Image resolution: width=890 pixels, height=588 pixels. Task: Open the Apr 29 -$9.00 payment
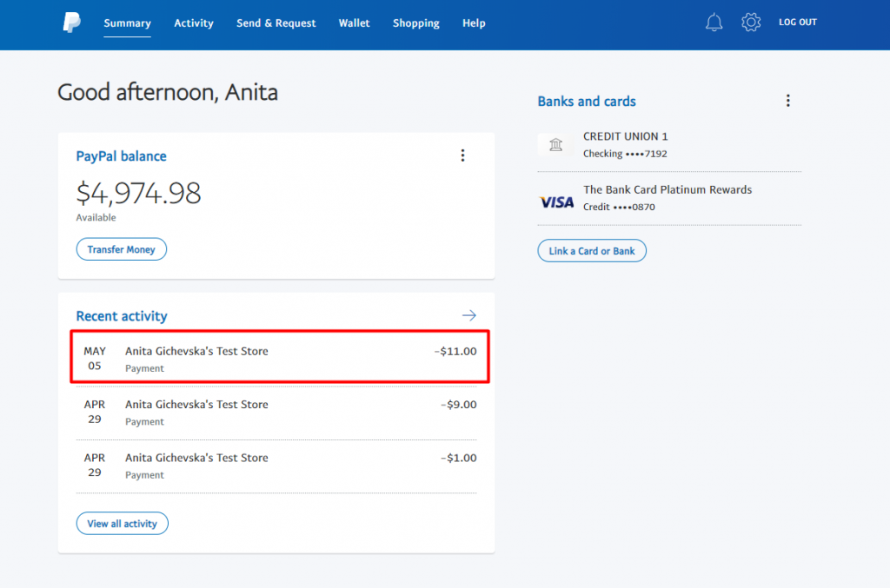pos(276,413)
